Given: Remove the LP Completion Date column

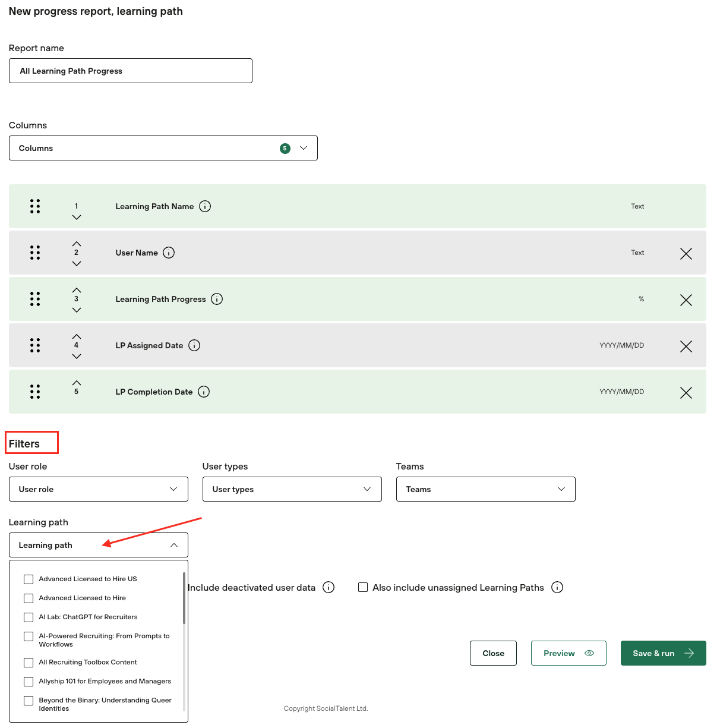Looking at the screenshot, I should (x=686, y=393).
